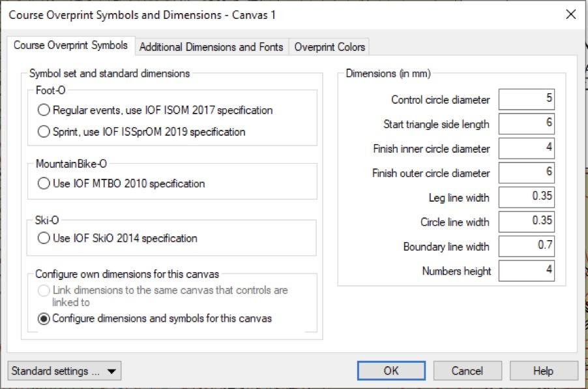Image resolution: width=588 pixels, height=389 pixels.
Task: Confirm the dialog with OK
Action: pyautogui.click(x=391, y=371)
